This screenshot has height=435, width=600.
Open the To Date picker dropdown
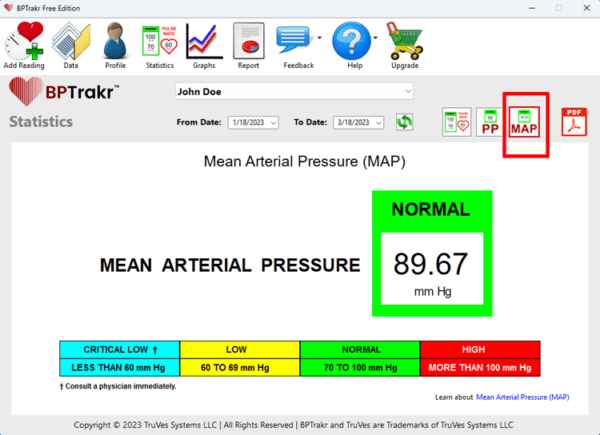pyautogui.click(x=378, y=122)
